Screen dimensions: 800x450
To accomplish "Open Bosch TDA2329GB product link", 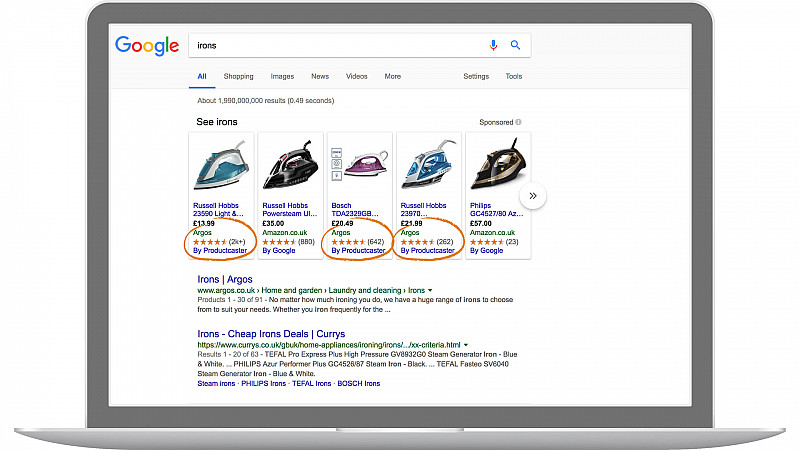I will [x=355, y=210].
